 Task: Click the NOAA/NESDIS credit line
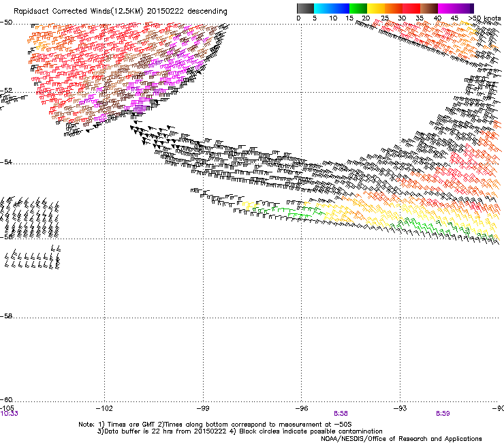click(401, 439)
